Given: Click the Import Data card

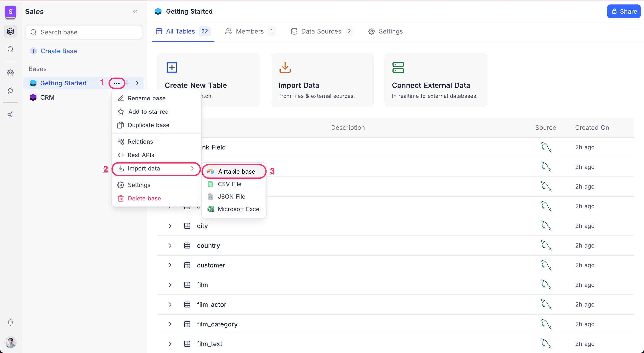Looking at the screenshot, I should (322, 80).
